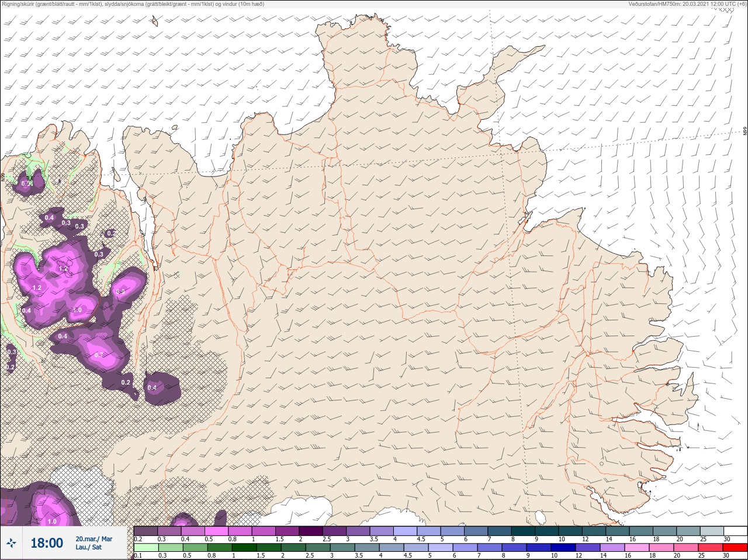Click the 0.7 snowfall value on map
The height and width of the screenshot is (560, 748).
pos(99,355)
